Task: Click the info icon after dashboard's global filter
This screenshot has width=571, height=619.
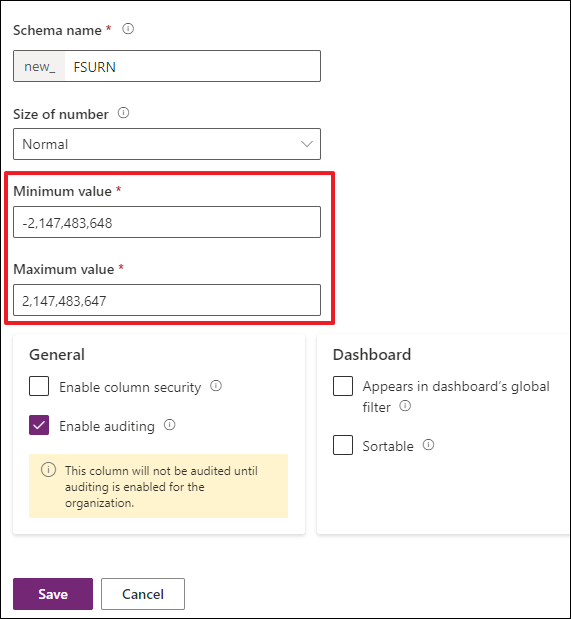Action: click(405, 405)
